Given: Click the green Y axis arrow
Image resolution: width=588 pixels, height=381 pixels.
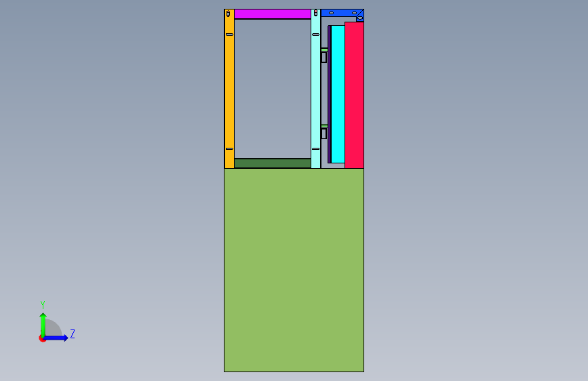Looking at the screenshot, I should point(43,325).
